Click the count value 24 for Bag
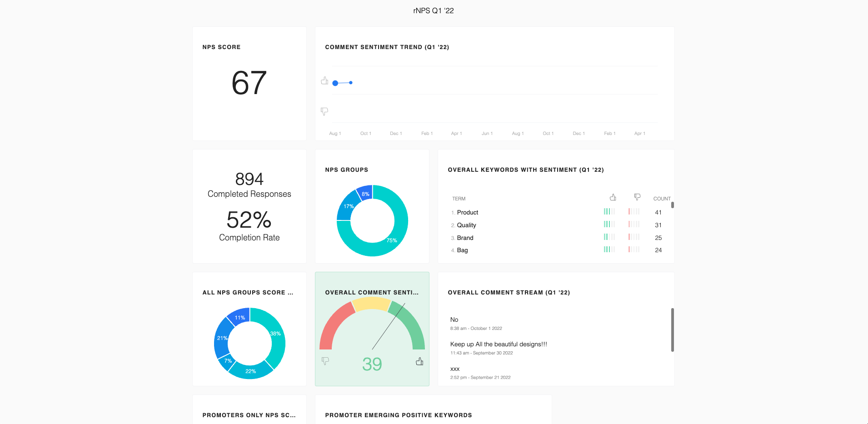Image resolution: width=868 pixels, height=424 pixels. (x=658, y=250)
